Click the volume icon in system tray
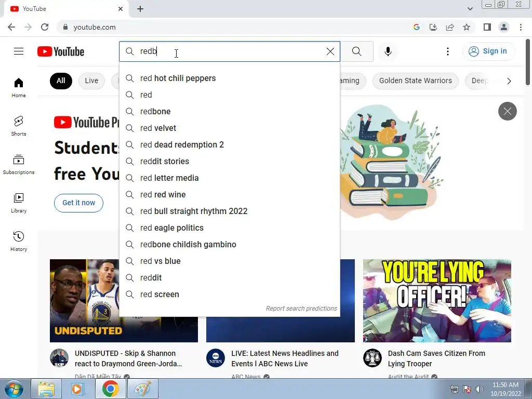The width and height of the screenshot is (532, 399). point(480,389)
